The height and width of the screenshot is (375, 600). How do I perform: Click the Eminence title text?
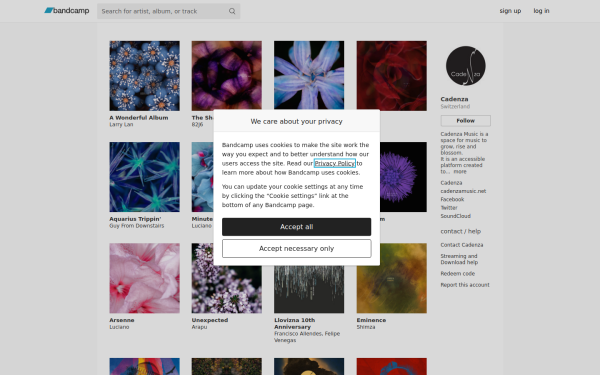(x=371, y=320)
